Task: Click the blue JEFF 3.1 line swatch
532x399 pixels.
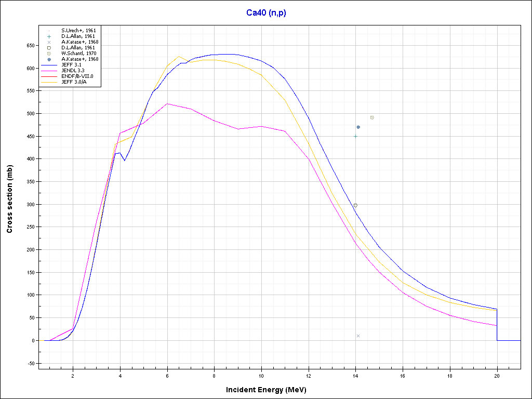Action: 49,64
